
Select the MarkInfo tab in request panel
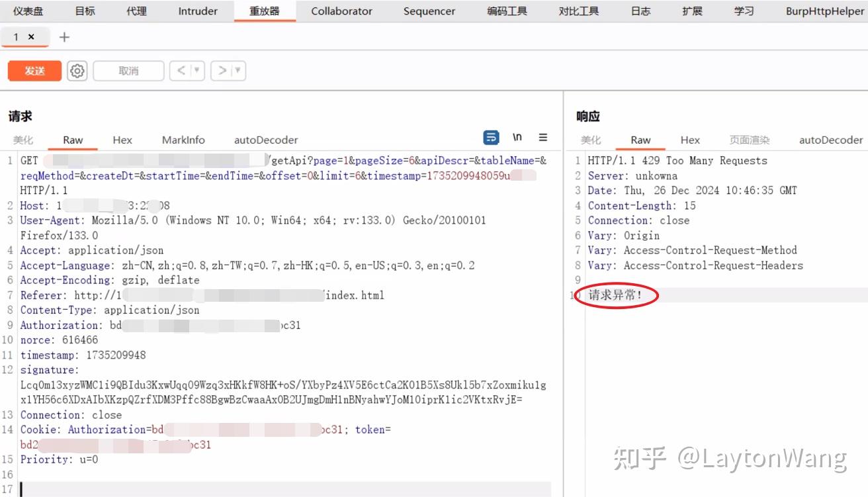183,140
